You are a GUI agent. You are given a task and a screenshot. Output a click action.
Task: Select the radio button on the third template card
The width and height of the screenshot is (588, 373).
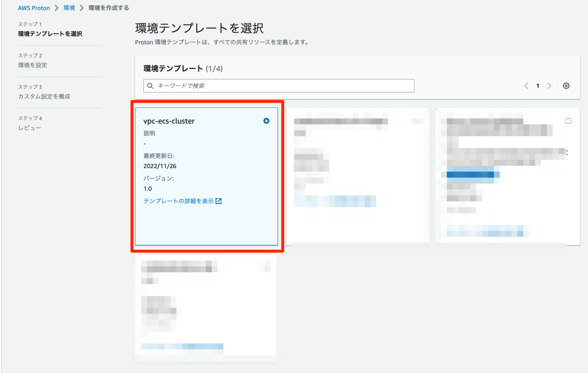coord(569,121)
